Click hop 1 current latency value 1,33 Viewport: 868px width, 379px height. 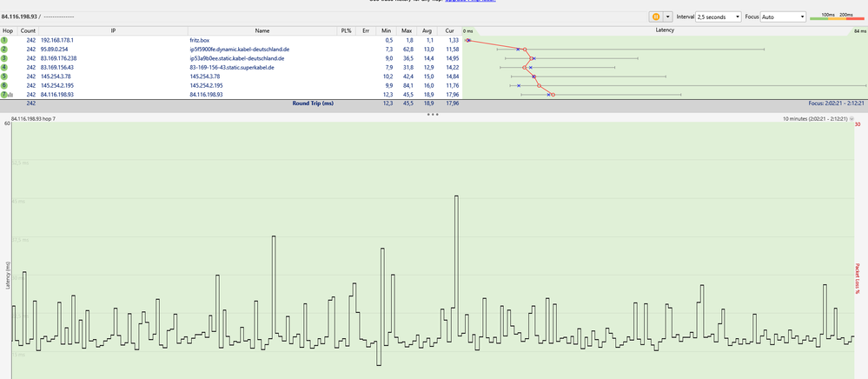click(x=453, y=41)
